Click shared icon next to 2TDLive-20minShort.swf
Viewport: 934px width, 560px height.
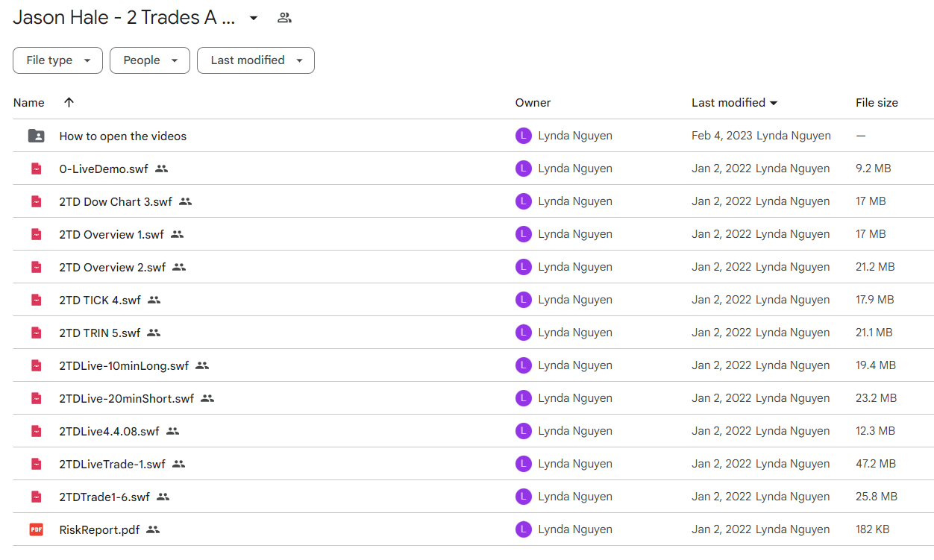coord(207,398)
